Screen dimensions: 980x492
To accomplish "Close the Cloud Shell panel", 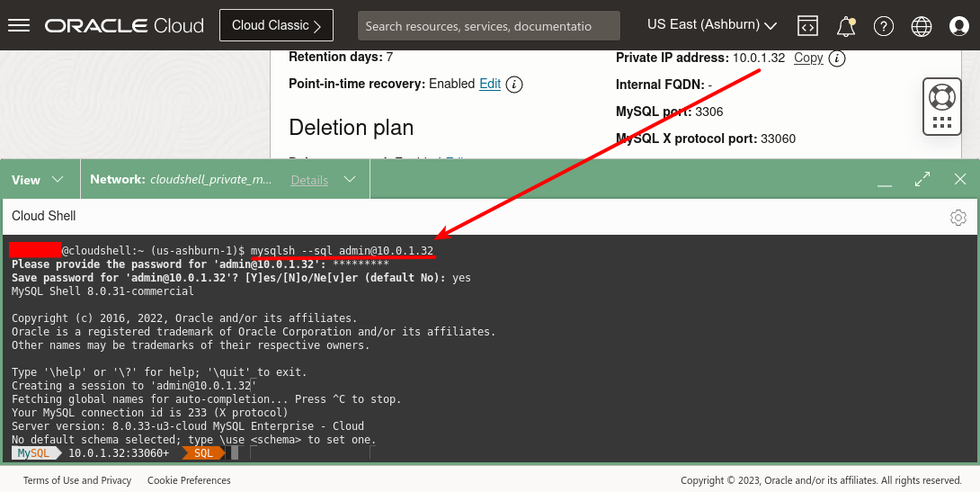I will (960, 179).
